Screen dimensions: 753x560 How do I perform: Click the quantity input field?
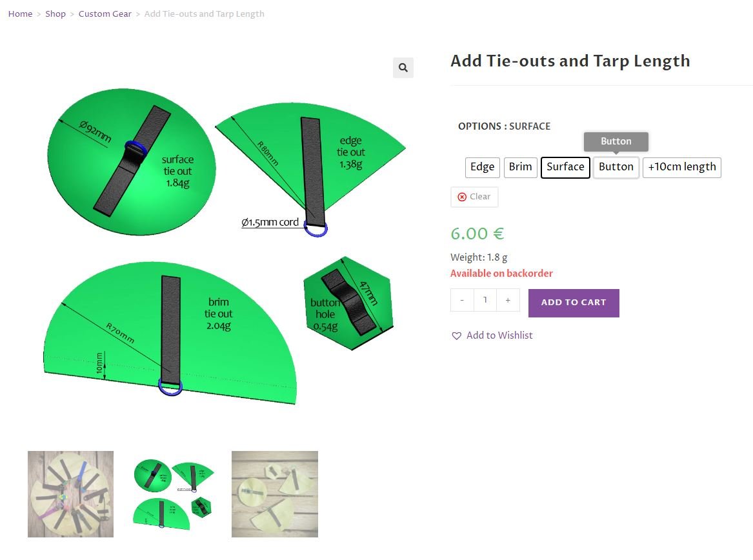(x=485, y=300)
